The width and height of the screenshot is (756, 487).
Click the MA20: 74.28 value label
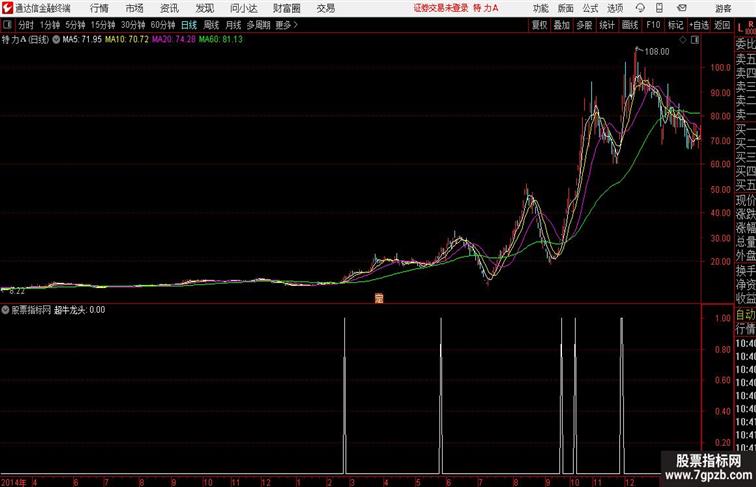(174, 40)
